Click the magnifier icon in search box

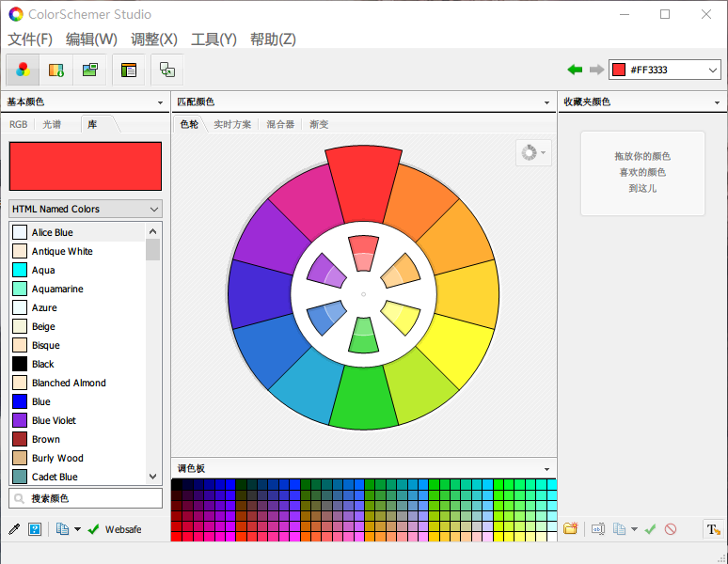click(19, 498)
